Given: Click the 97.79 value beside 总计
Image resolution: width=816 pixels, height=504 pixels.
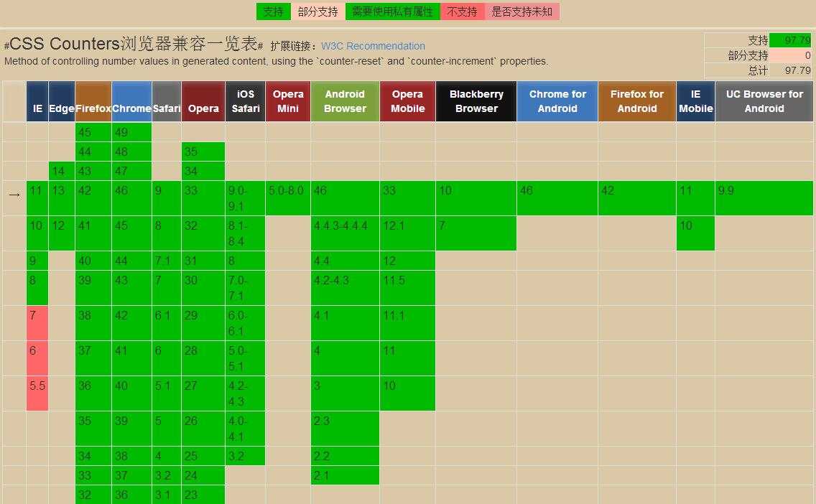Looking at the screenshot, I should click(790, 70).
